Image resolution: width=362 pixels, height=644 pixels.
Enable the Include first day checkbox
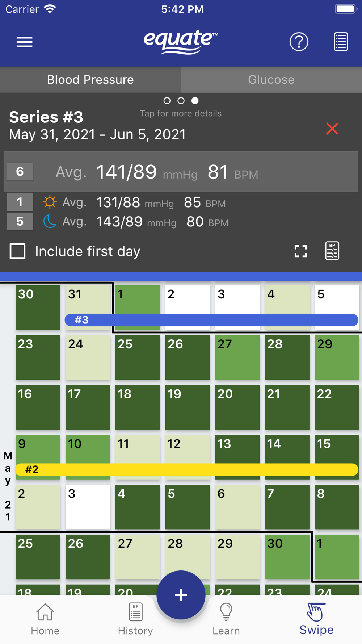click(x=18, y=251)
